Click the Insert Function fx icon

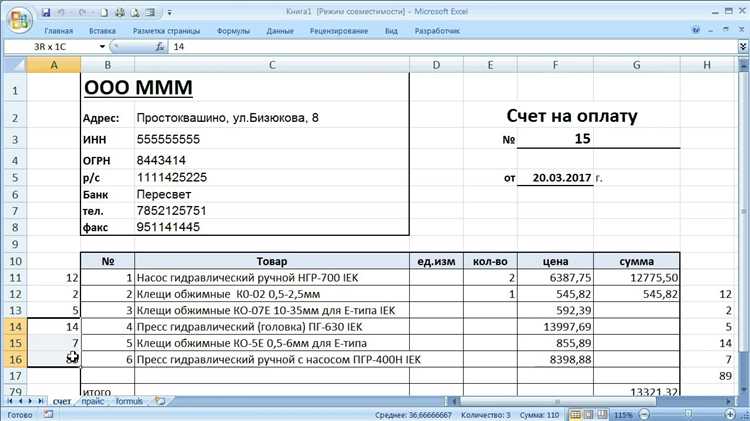click(159, 47)
